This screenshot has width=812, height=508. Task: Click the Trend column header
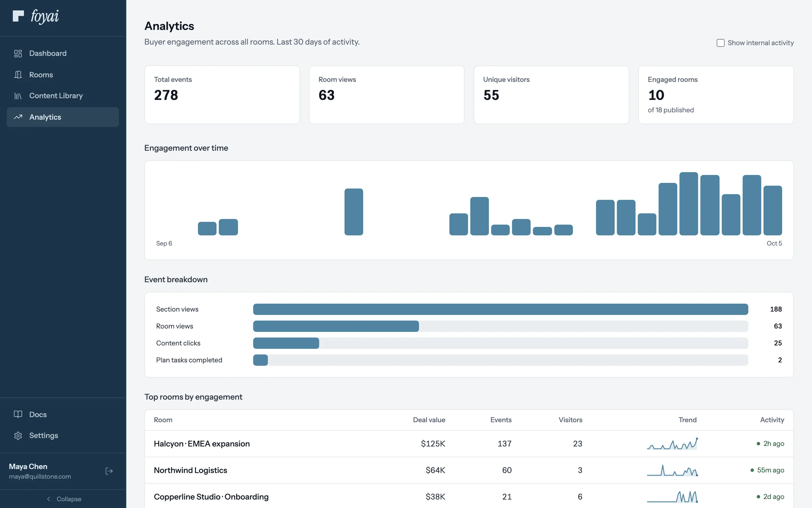pyautogui.click(x=687, y=420)
